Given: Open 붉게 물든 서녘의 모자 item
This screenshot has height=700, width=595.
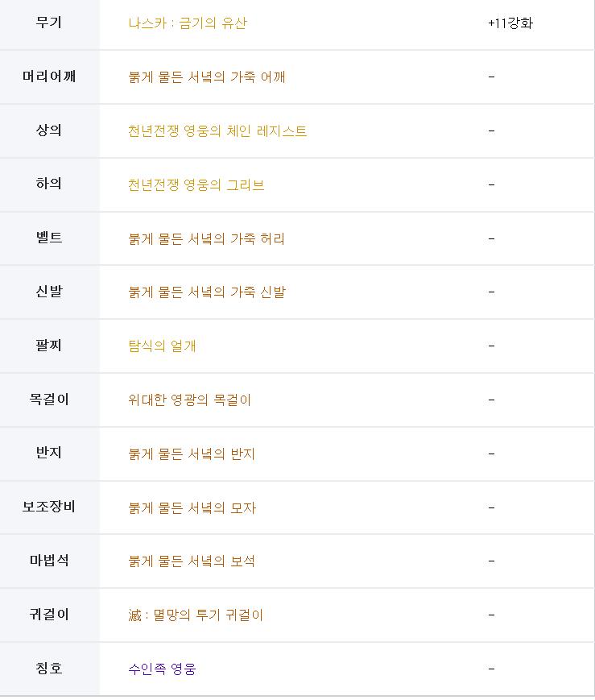Looking at the screenshot, I should tap(192, 507).
